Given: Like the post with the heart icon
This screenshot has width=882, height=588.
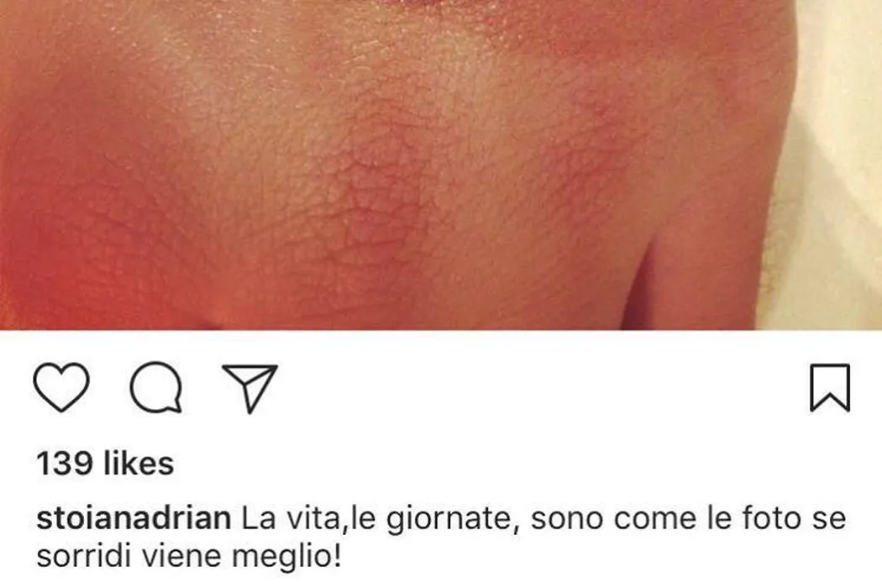Looking at the screenshot, I should click(61, 387).
